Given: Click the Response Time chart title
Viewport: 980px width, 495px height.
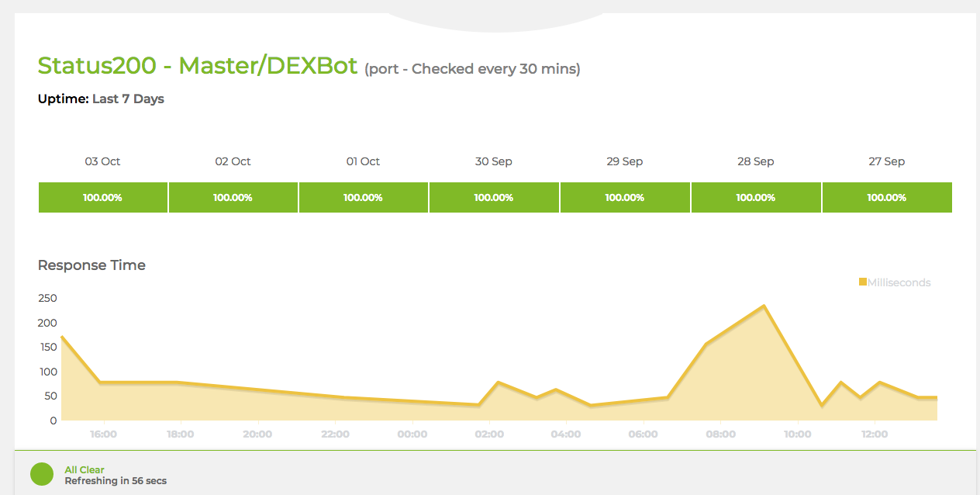Looking at the screenshot, I should pyautogui.click(x=91, y=265).
